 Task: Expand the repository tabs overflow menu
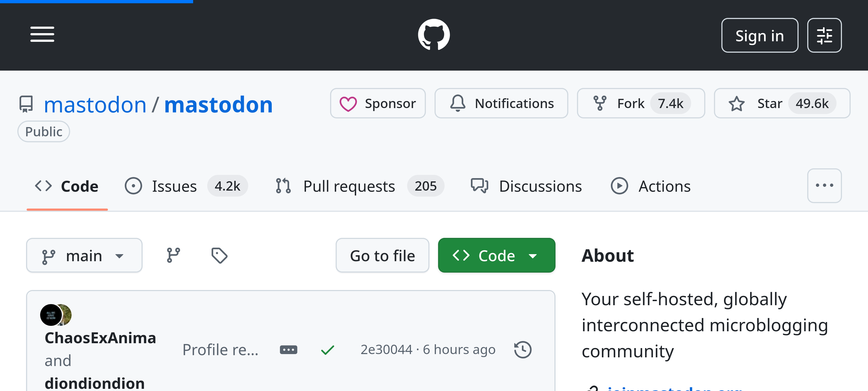click(824, 185)
